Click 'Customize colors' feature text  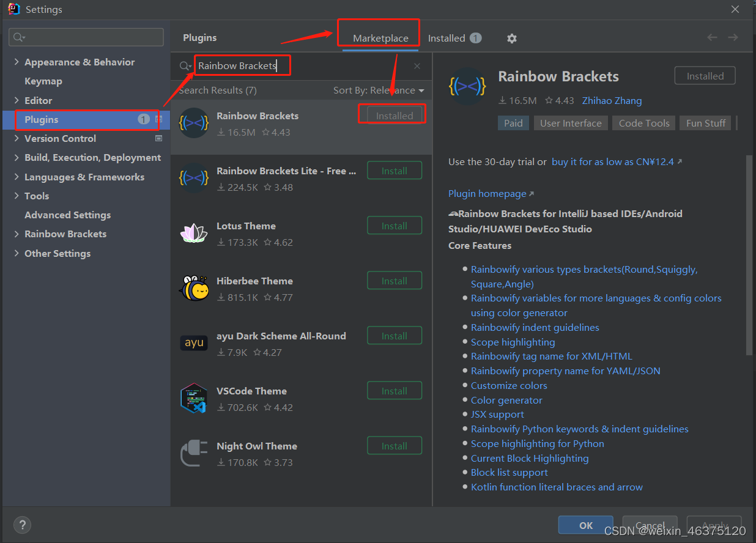point(509,386)
